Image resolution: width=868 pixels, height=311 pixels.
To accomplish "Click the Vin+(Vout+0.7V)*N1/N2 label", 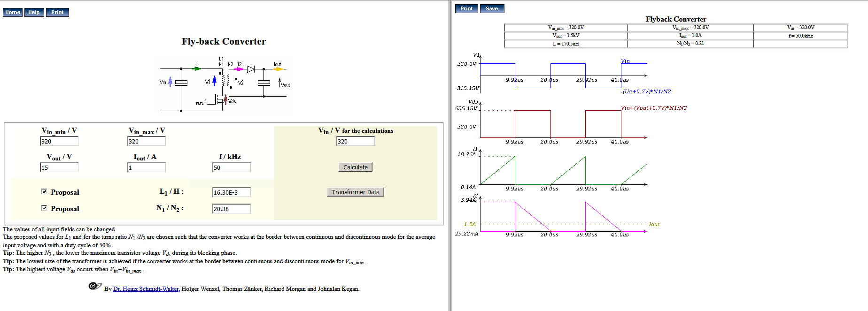I will click(654, 108).
